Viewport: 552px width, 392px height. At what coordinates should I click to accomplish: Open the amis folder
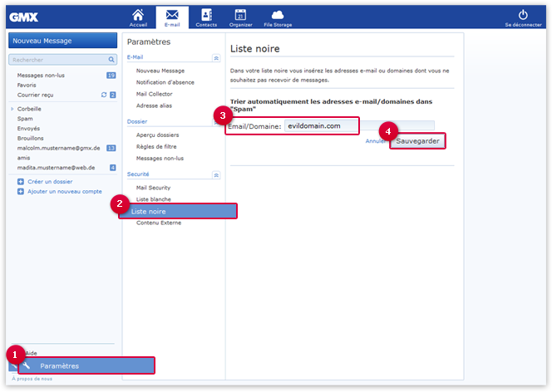point(23,158)
